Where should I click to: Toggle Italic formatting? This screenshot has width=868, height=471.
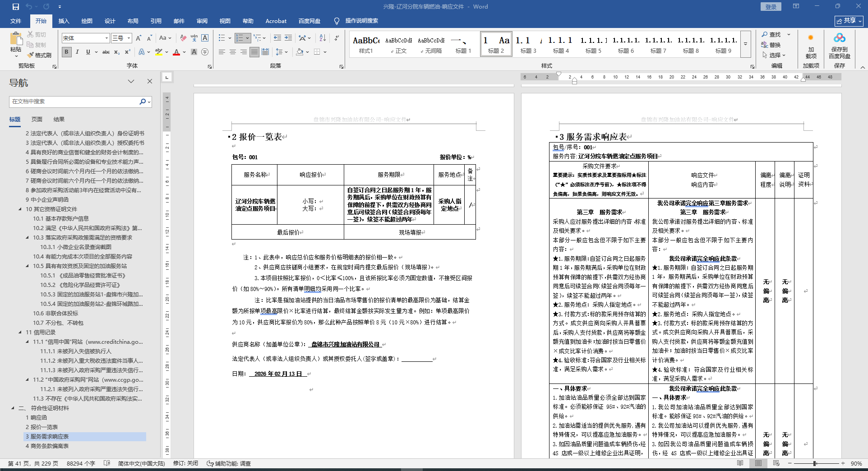pyautogui.click(x=77, y=52)
